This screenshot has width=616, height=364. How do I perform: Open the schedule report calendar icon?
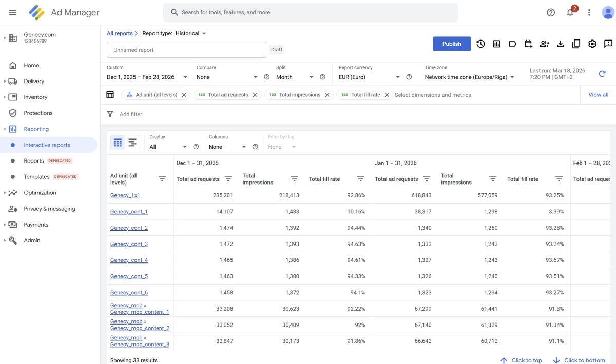(x=529, y=44)
